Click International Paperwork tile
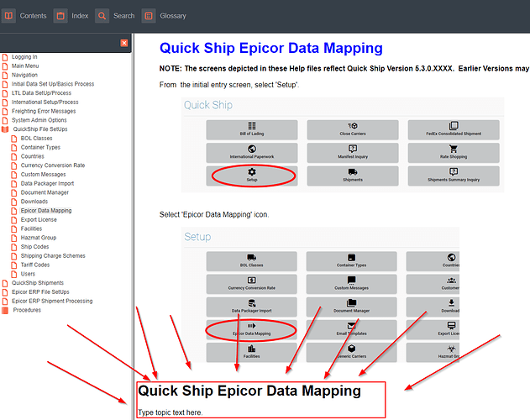The width and height of the screenshot is (530, 420). [x=252, y=153]
